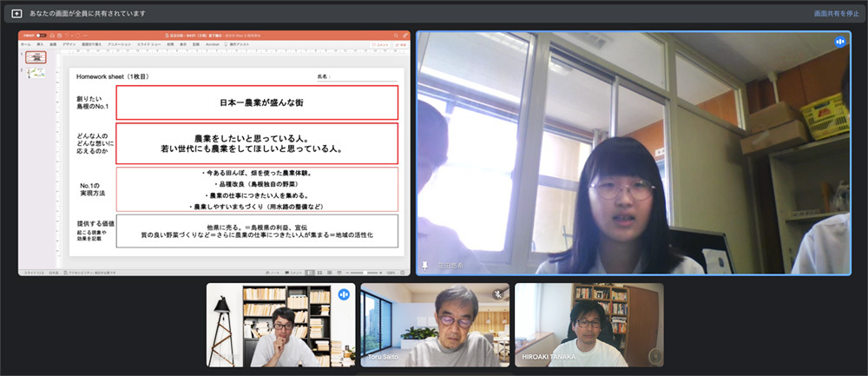The height and width of the screenshot is (376, 868).
Task: Click the screen sharing icon in top banner
Action: pyautogui.click(x=16, y=14)
